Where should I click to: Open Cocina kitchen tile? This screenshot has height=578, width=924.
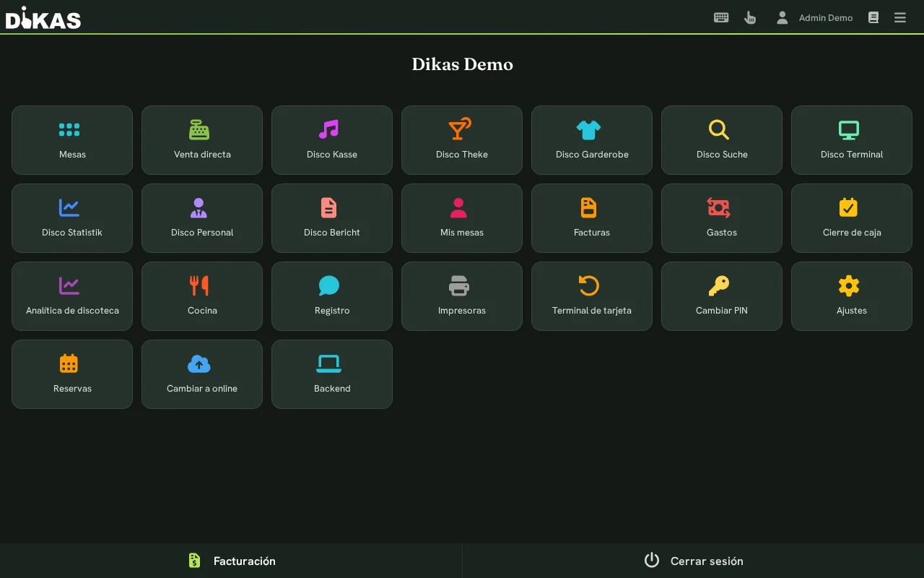pos(202,296)
